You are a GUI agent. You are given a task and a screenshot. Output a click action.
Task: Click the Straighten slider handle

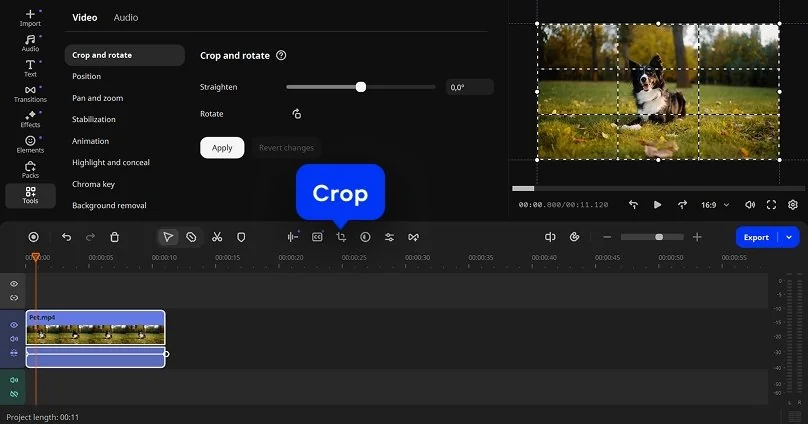(361, 87)
